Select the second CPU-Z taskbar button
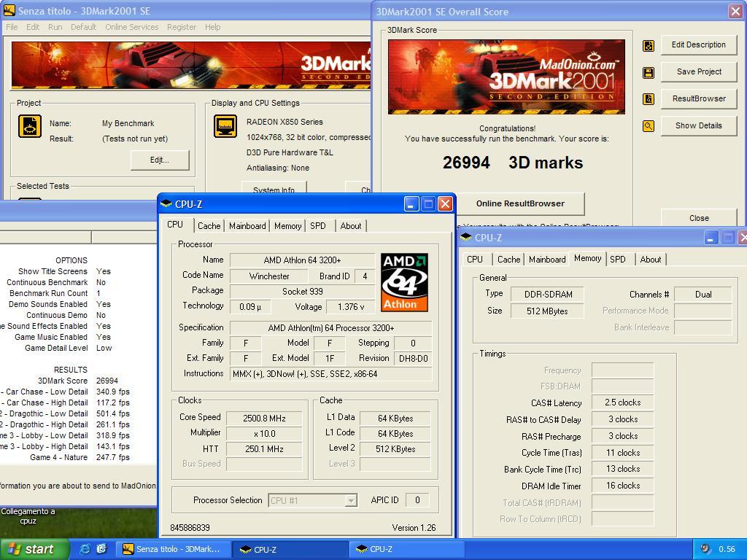The height and width of the screenshot is (560, 747). pyautogui.click(x=407, y=549)
